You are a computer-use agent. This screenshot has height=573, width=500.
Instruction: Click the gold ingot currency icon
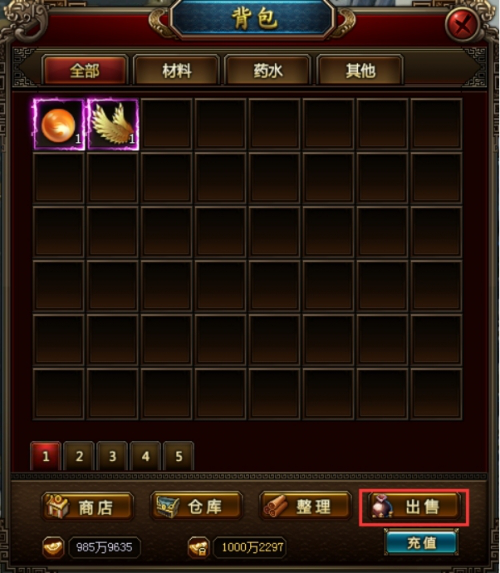tap(54, 547)
